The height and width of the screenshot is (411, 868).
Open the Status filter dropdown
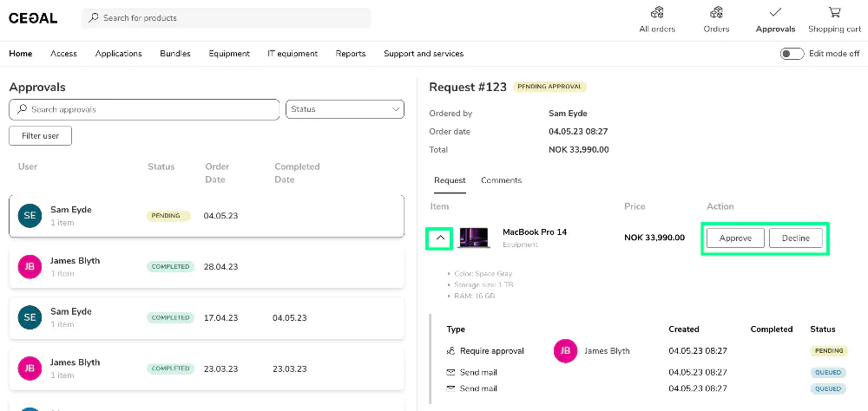coord(345,109)
